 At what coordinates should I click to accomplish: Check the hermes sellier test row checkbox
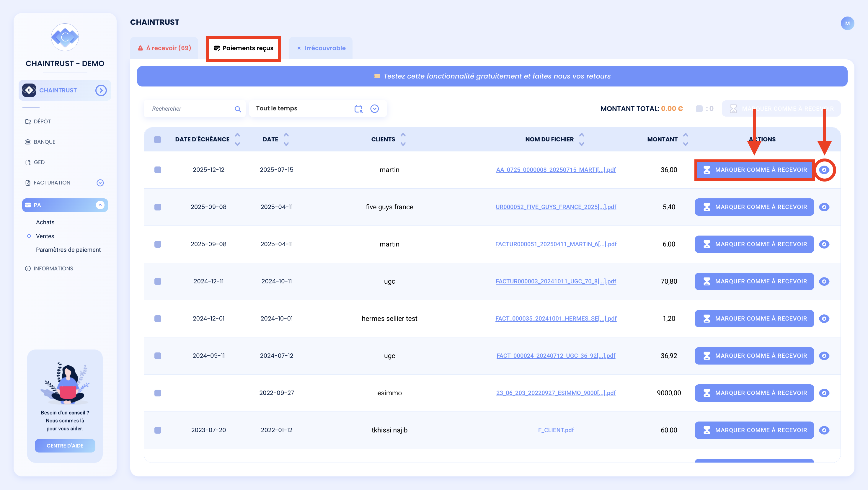158,318
